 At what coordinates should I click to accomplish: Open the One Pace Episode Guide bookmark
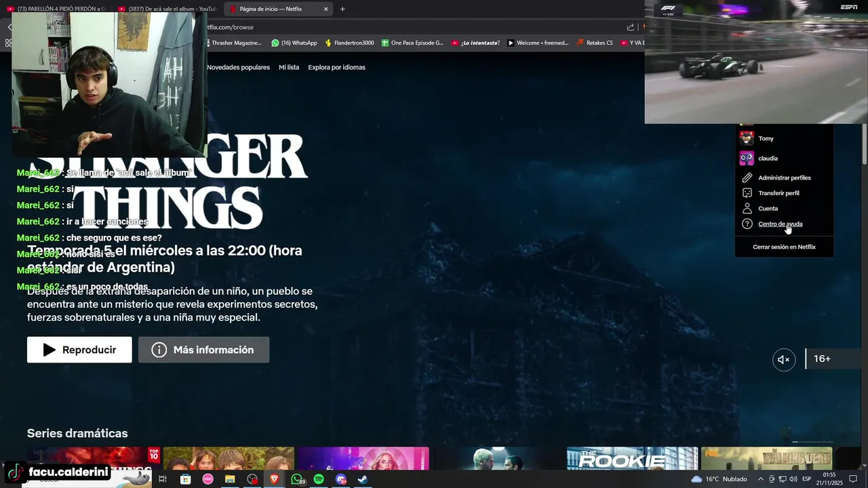(x=412, y=43)
